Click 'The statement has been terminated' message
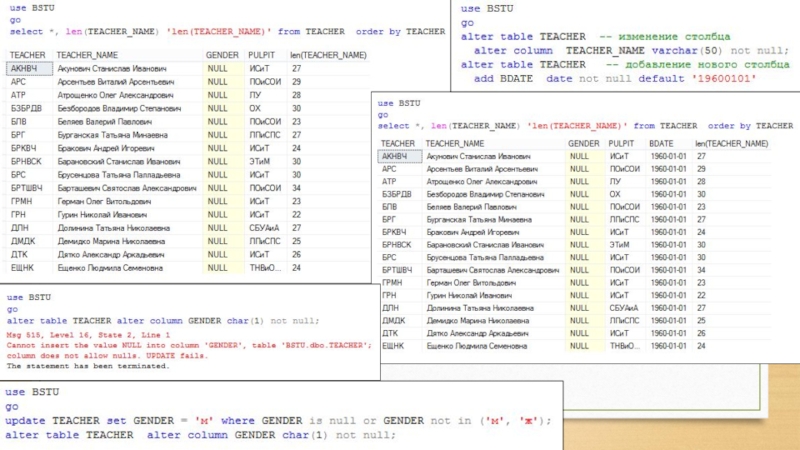800x450 pixels. click(88, 366)
